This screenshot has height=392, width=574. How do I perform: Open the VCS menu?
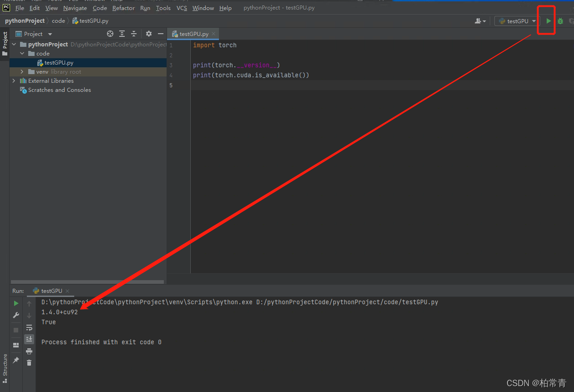182,8
